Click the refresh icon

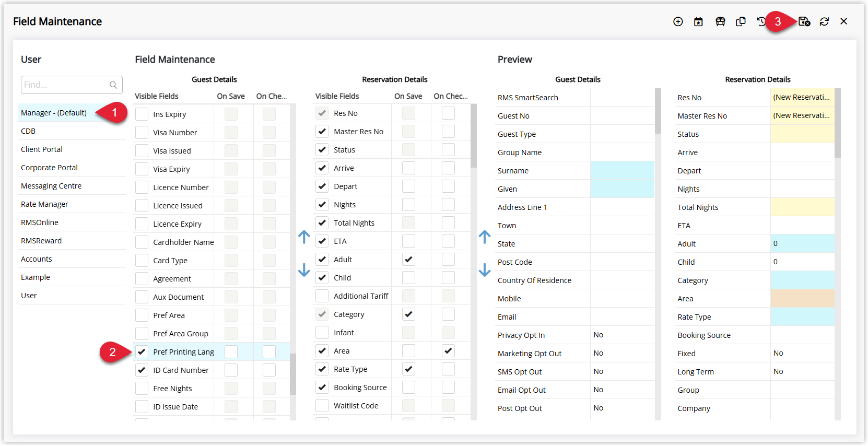824,21
